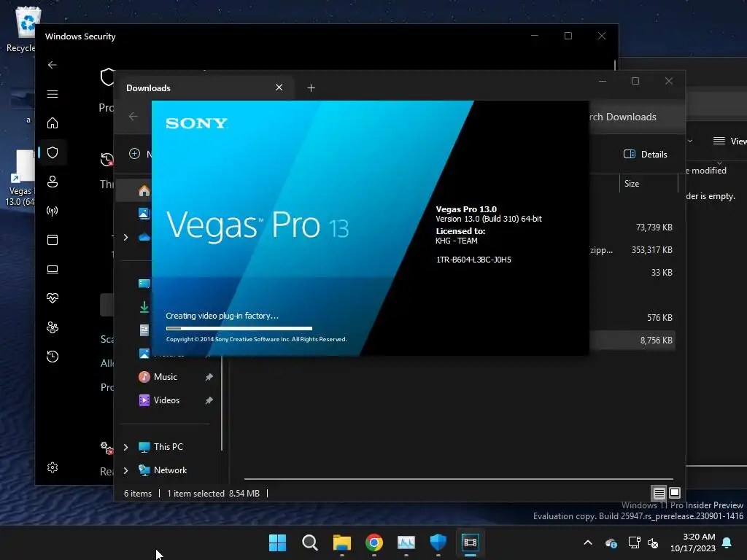Open Home in Windows Security sidebar
Viewport: 747px width, 560px height.
point(53,122)
